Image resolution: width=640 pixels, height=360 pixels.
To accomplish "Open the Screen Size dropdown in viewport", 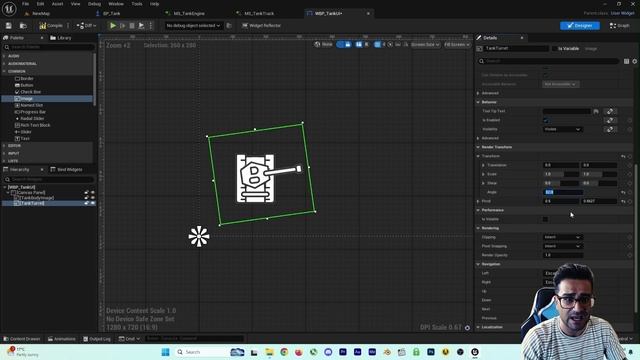I will [x=425, y=44].
